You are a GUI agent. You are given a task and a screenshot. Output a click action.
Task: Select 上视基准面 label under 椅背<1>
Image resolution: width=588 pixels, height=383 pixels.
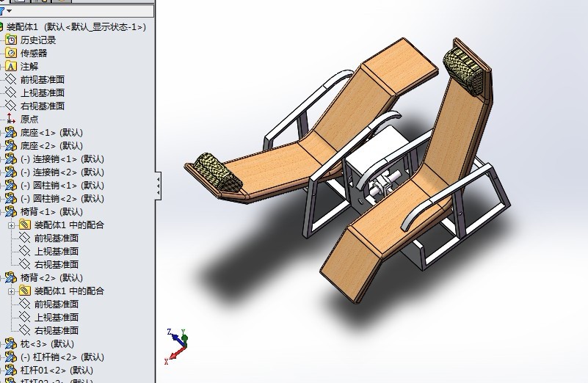coord(57,251)
